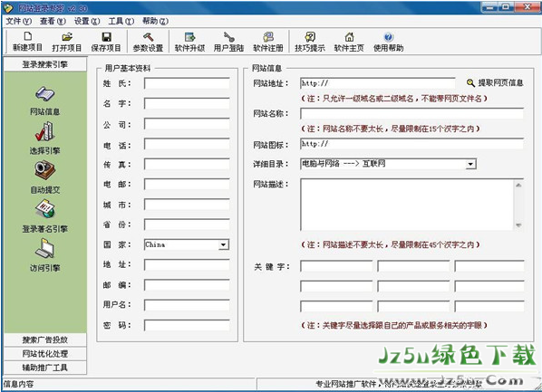Image resolution: width=542 pixels, height=392 pixels.
Task: Open 参数设置 hammer icon
Action: tap(149, 41)
